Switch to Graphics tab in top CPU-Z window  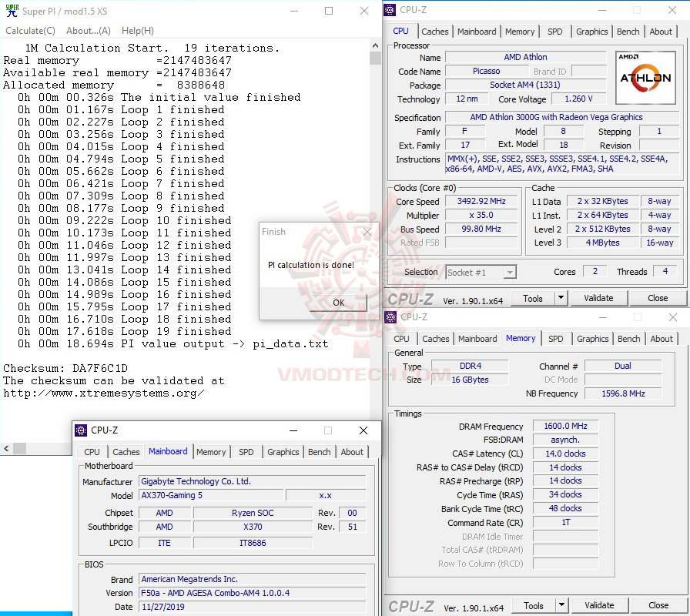coord(592,32)
